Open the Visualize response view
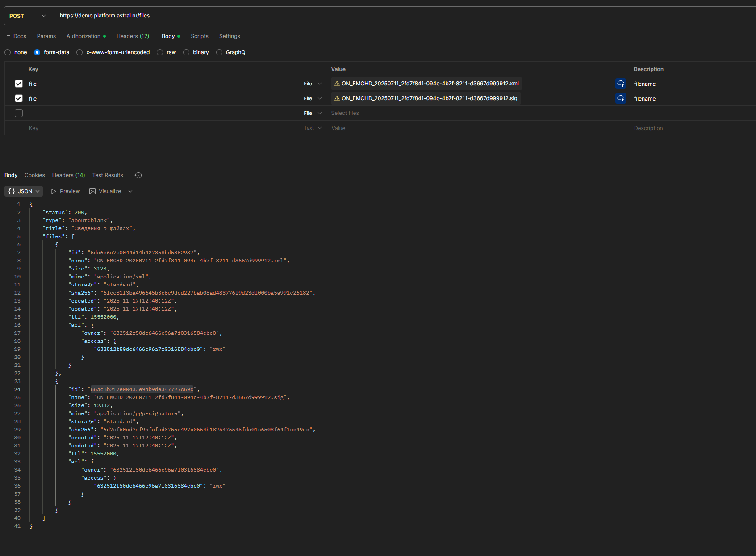This screenshot has height=556, width=756. [x=105, y=191]
